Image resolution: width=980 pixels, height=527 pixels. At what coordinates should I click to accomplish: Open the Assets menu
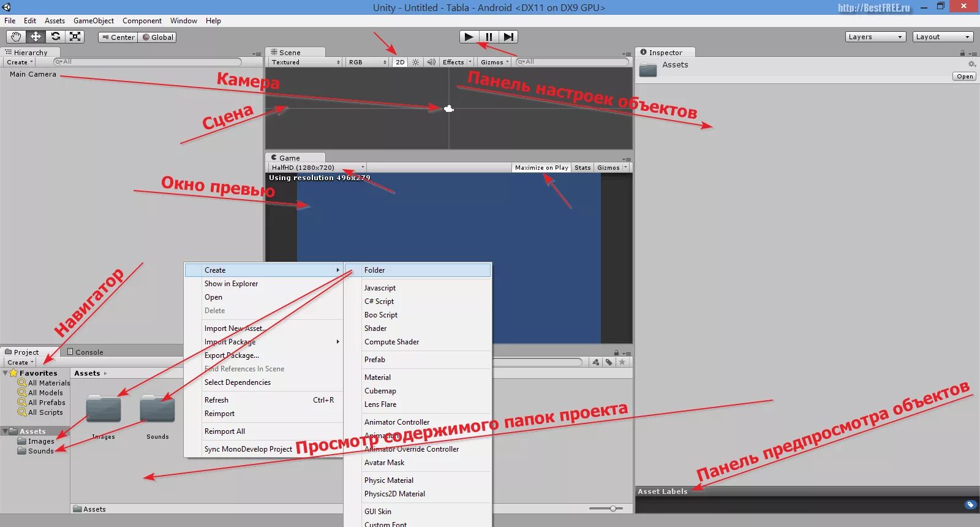tap(55, 21)
